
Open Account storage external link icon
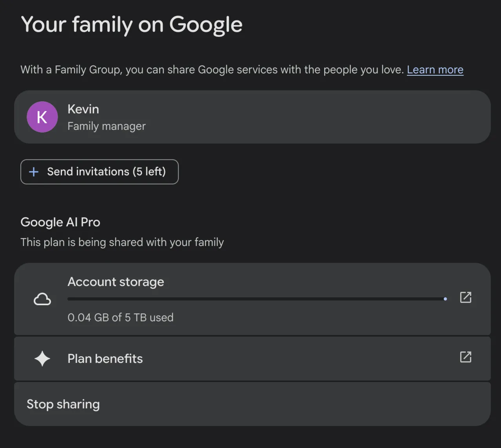(465, 297)
